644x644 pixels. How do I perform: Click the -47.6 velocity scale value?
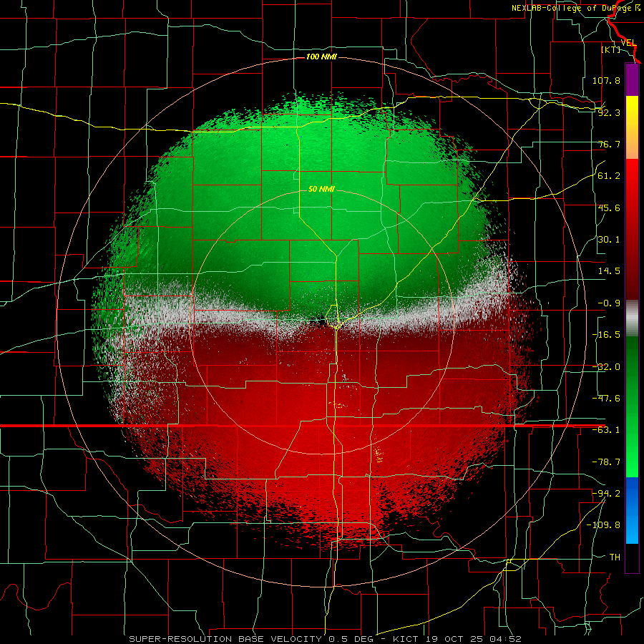click(x=606, y=399)
